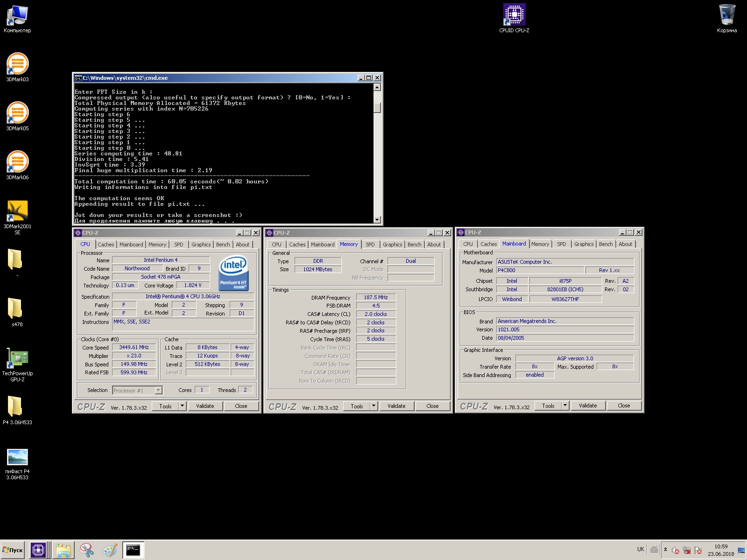Click the Core Speed 3449.61 MHz field
747x560 pixels.
(134, 347)
